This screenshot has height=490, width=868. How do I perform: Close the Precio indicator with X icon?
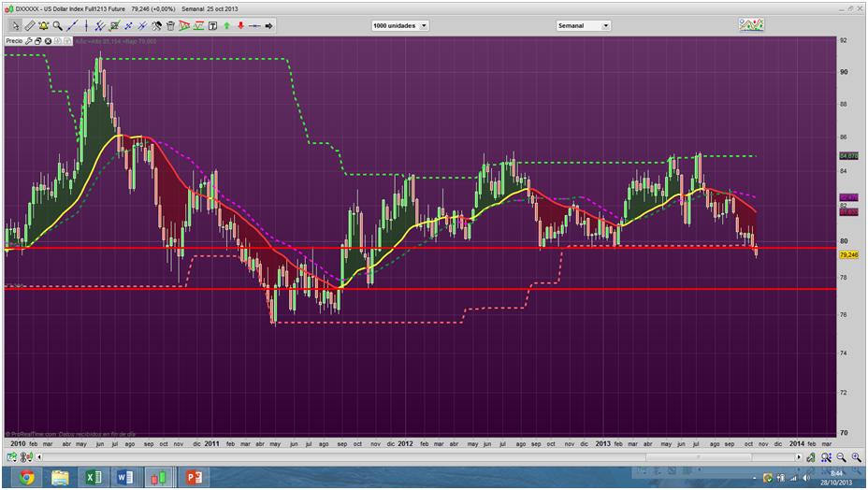[x=47, y=41]
